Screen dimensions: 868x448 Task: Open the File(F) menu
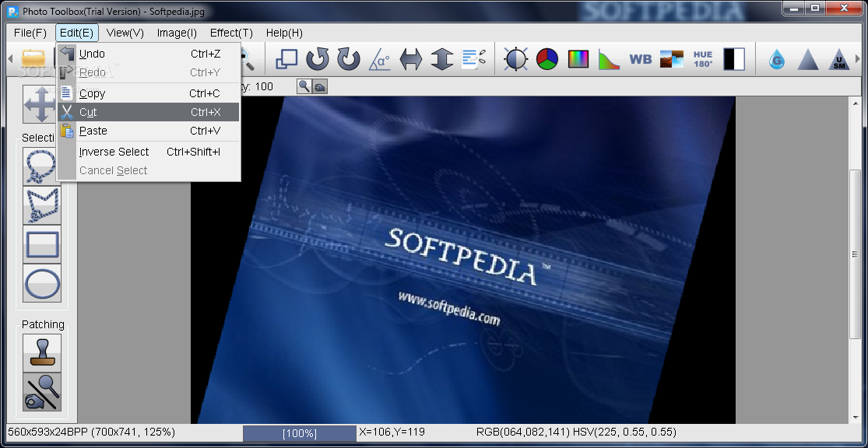(30, 33)
